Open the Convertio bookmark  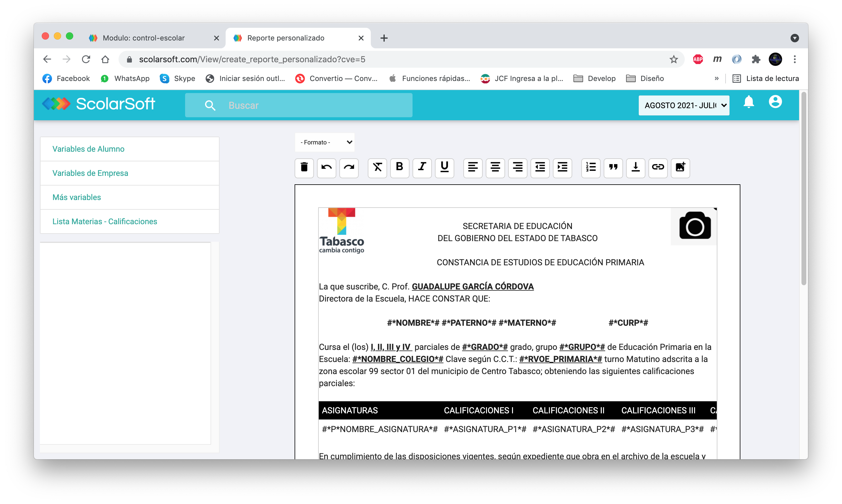click(x=337, y=79)
